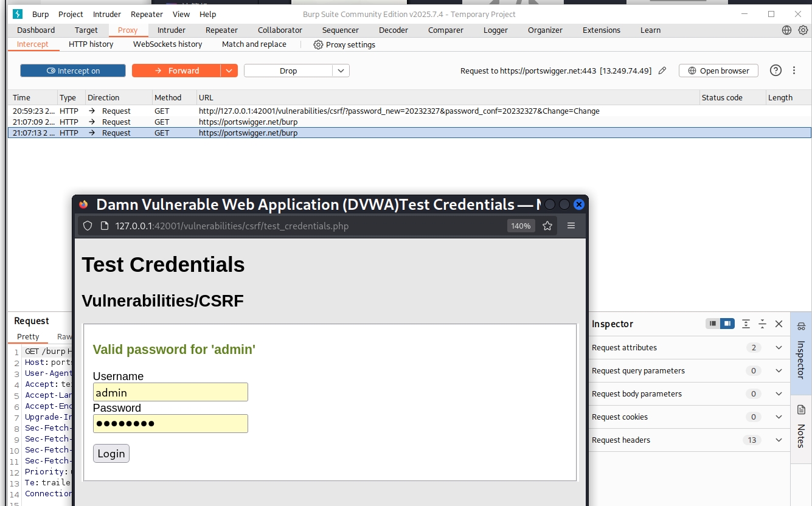Switch to the Sequencer tab
Viewport: 812px width, 506px height.
[x=341, y=30]
